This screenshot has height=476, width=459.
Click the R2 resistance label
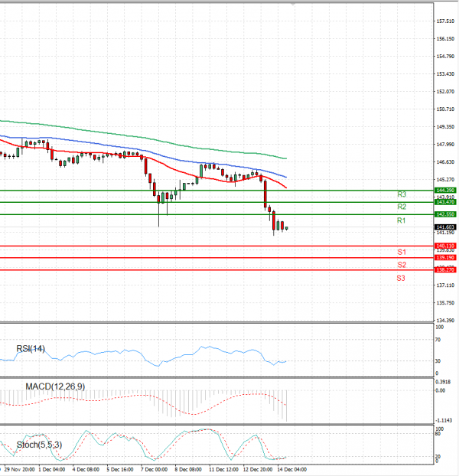[x=402, y=207]
